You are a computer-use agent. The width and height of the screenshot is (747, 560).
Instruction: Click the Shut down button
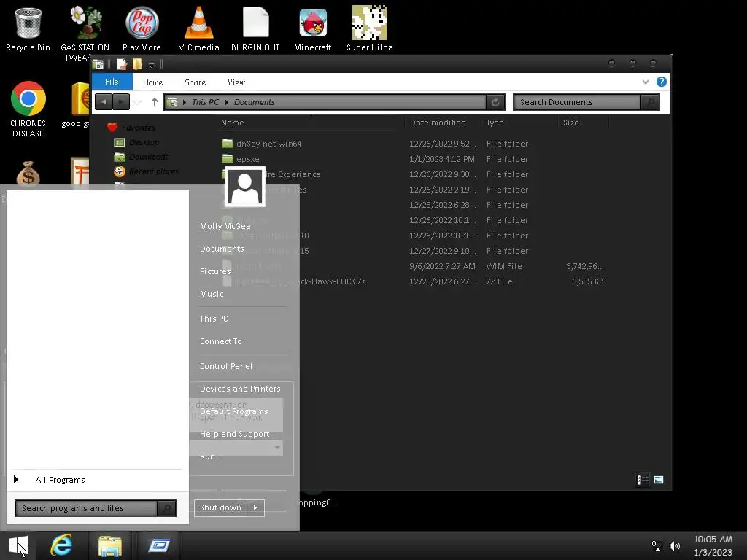[x=220, y=507]
